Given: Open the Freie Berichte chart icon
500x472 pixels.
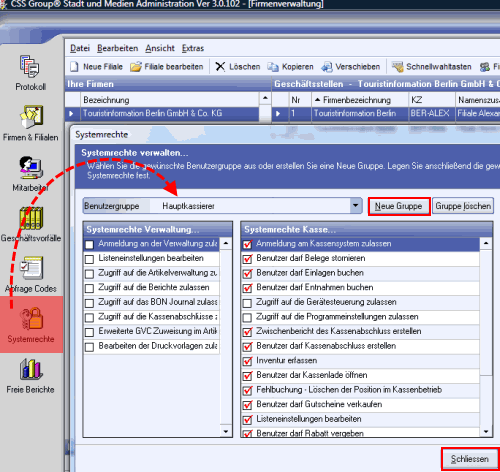Looking at the screenshot, I should (31, 369).
